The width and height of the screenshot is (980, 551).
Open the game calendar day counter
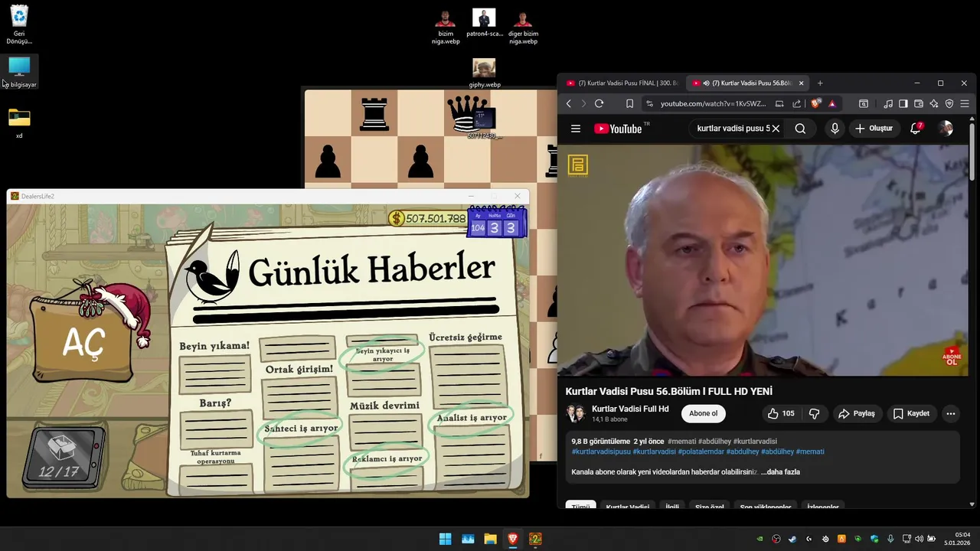[x=496, y=222]
